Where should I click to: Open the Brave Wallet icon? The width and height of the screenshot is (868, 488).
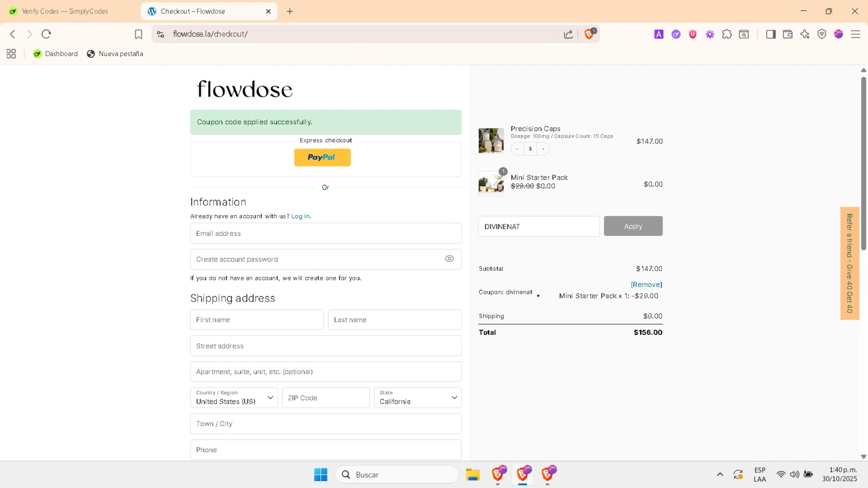tap(788, 34)
